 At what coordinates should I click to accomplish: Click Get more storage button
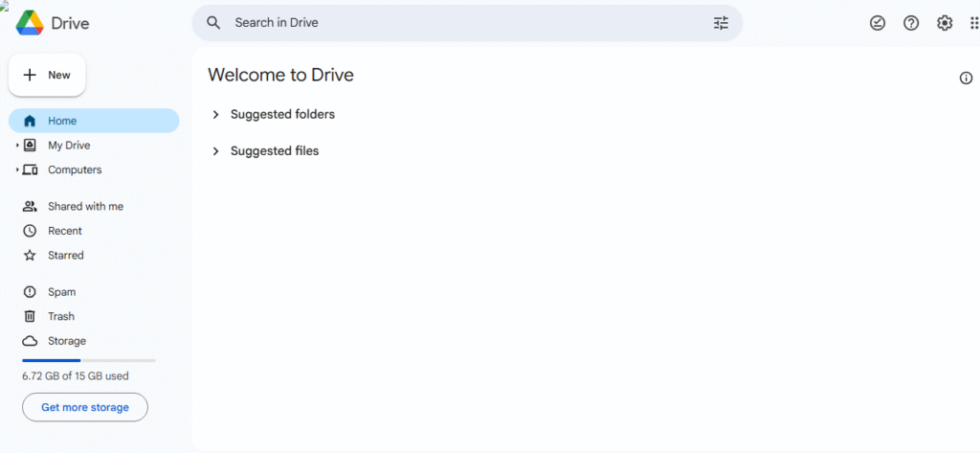85,407
